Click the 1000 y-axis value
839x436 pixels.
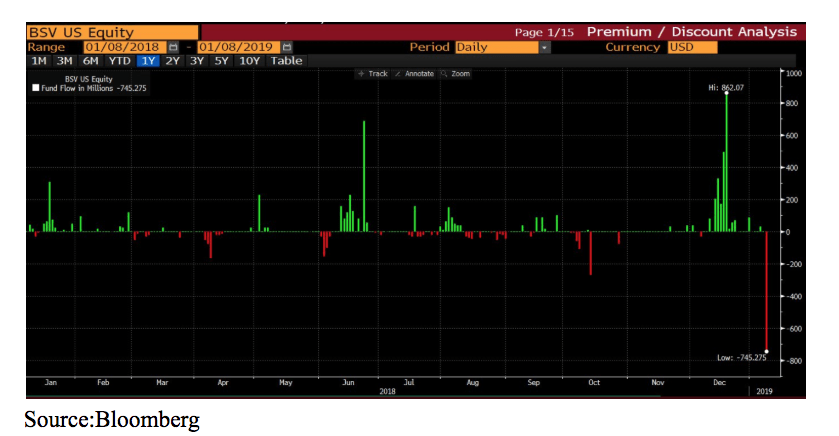(x=794, y=73)
